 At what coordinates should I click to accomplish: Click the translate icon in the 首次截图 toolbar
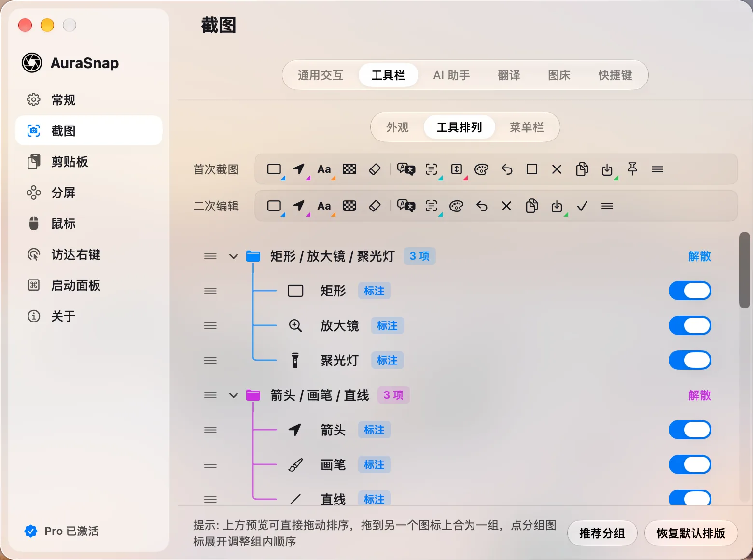pos(406,169)
